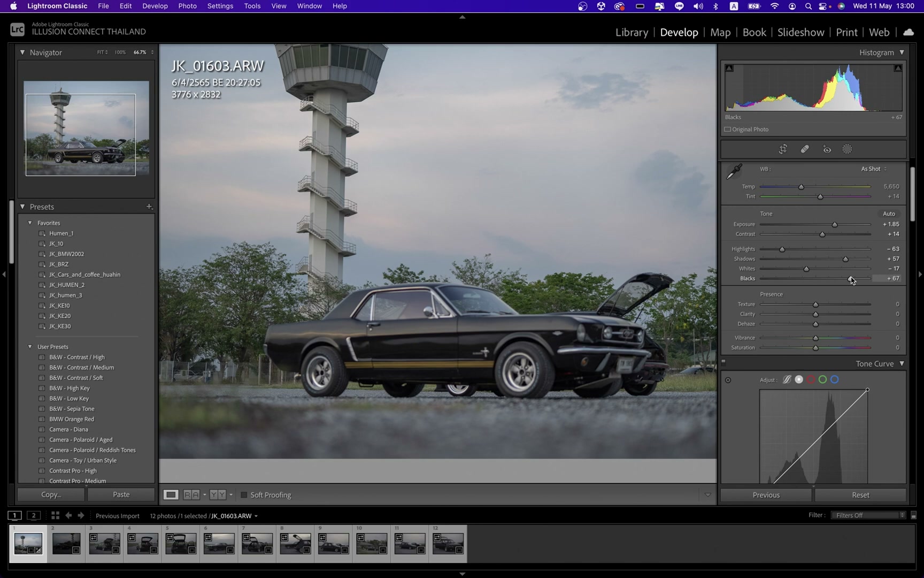Click the Exposure slider handle
The image size is (924, 578).
tap(835, 224)
